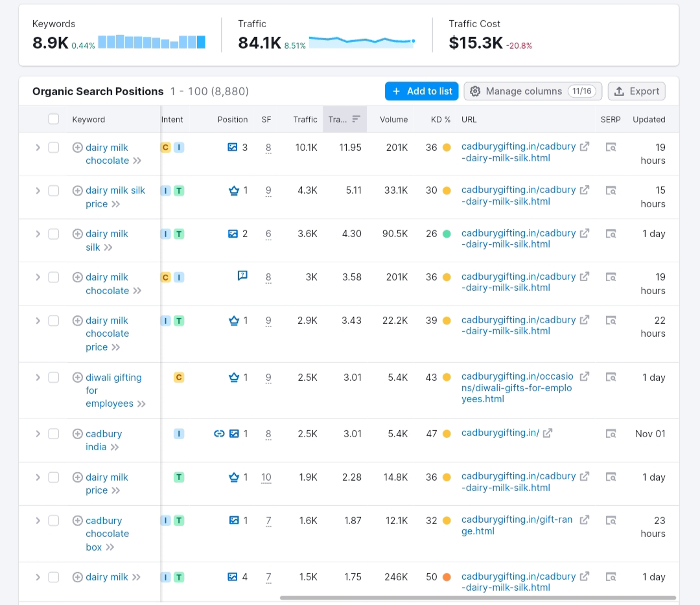Sort table by Intent column header

click(x=172, y=120)
